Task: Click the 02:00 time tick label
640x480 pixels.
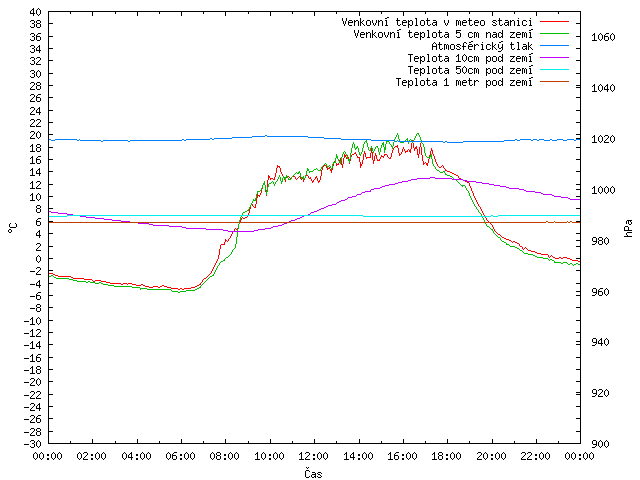Action: (92, 456)
